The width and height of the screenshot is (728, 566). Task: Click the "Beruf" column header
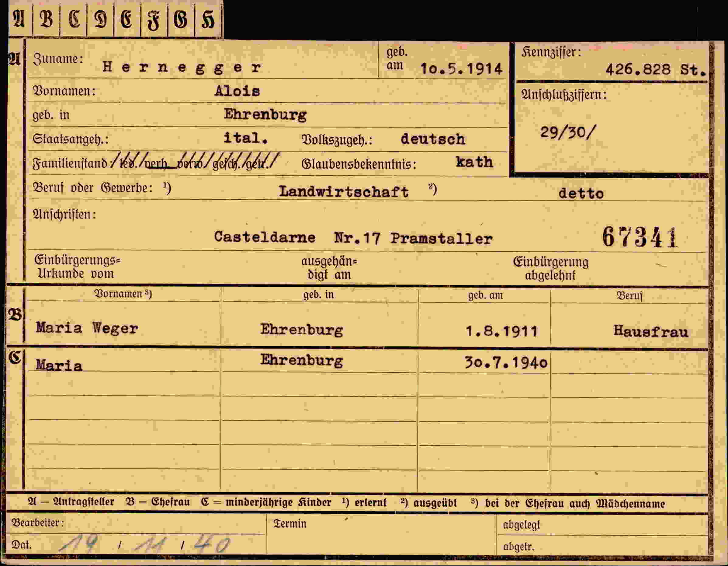[629, 296]
